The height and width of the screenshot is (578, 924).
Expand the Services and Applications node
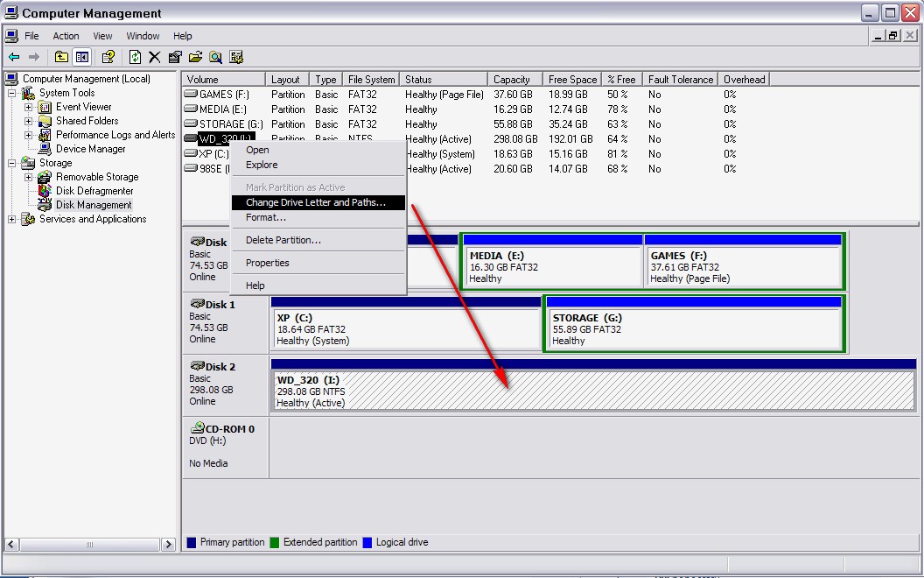pyautogui.click(x=11, y=220)
